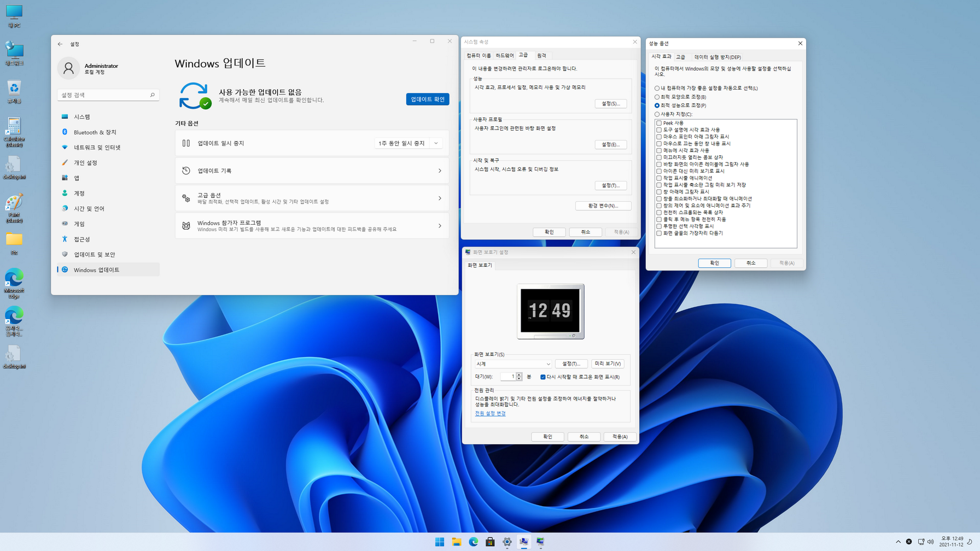
Task: Click the Administrator profile avatar
Action: [x=68, y=68]
